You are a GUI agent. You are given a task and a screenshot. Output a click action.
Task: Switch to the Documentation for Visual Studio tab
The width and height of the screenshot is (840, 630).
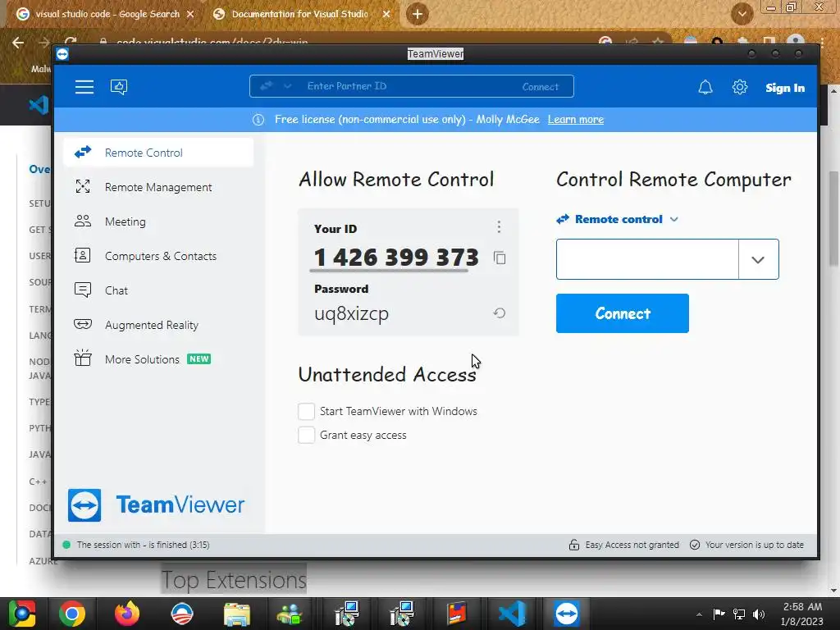[300, 15]
